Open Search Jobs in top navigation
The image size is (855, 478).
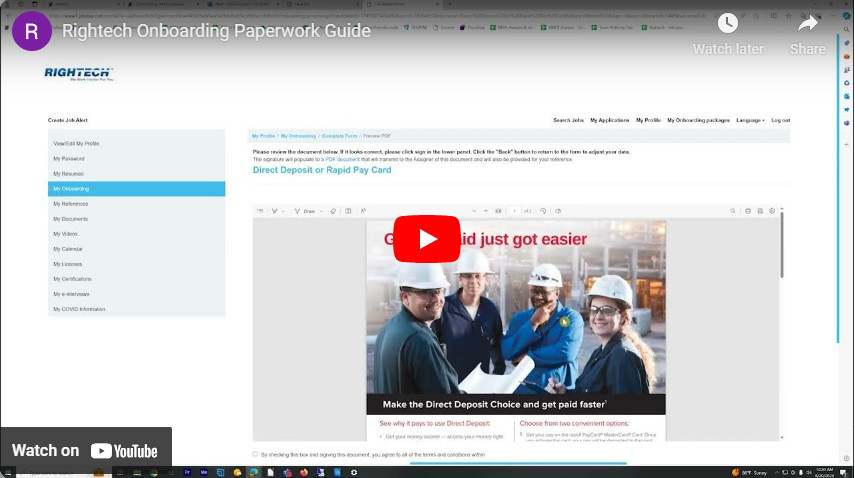click(568, 120)
